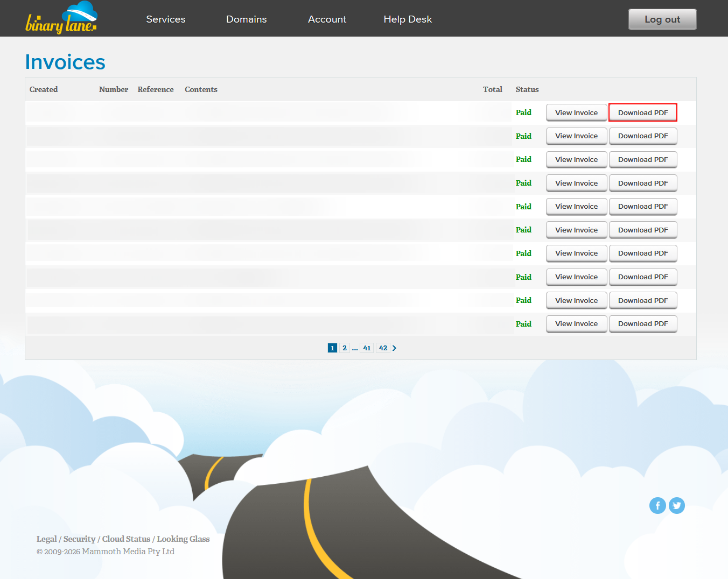
Task: Select page 1 in pagination
Action: [332, 348]
